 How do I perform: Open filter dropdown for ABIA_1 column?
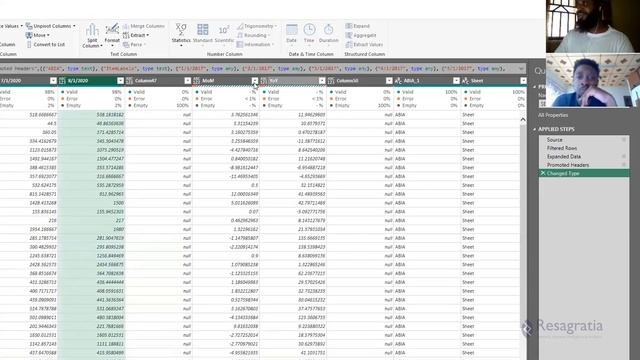coord(456,81)
